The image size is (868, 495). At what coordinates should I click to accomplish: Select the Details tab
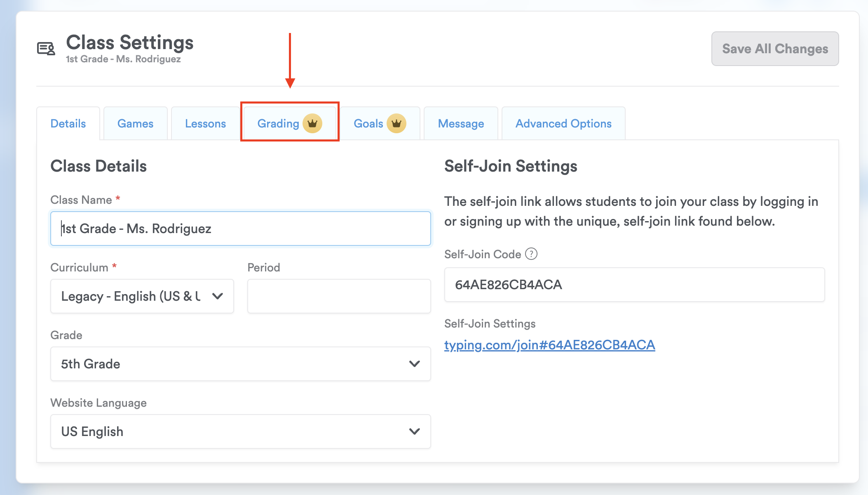pyautogui.click(x=68, y=124)
